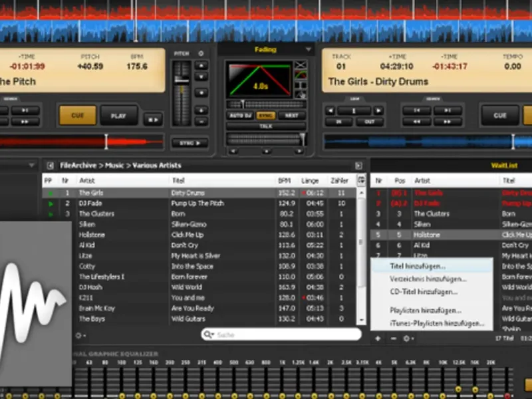Set loop OUT point on right deck
532x399 pixels.
point(370,122)
